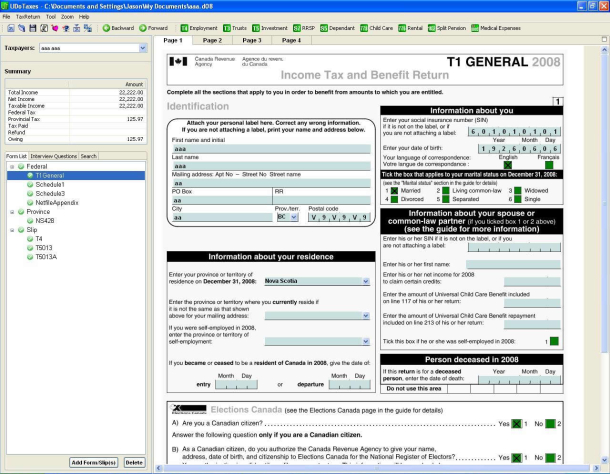Tick the Divorced marital status box
This screenshot has height=474, width=610.
394,199
